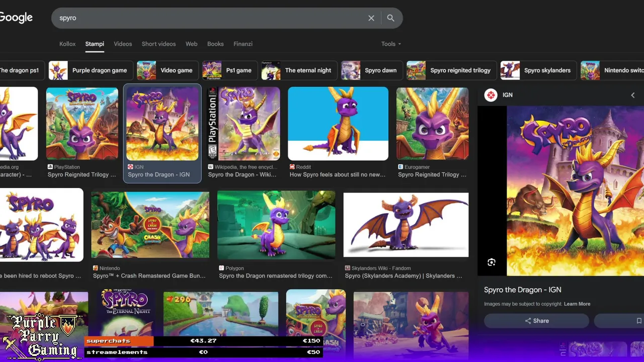Select the Video game filter chip
Viewport: 644px width, 362px height.
pyautogui.click(x=167, y=70)
